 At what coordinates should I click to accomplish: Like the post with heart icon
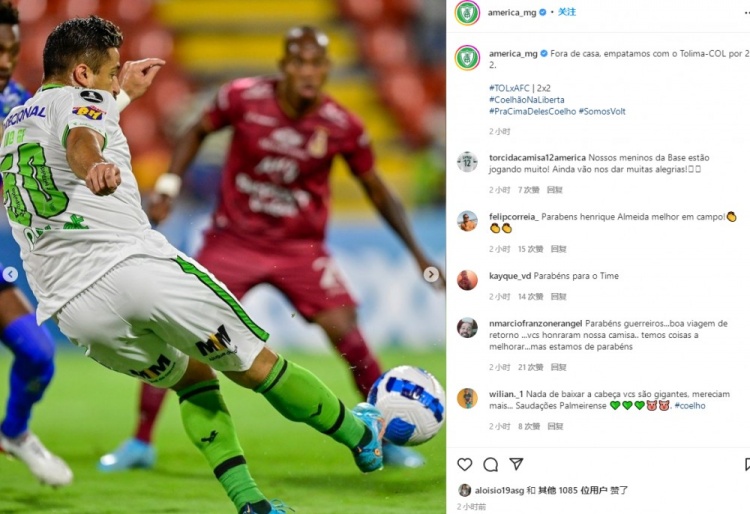(464, 464)
